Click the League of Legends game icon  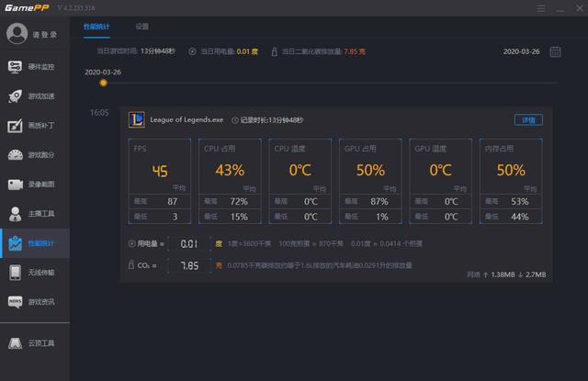point(137,120)
